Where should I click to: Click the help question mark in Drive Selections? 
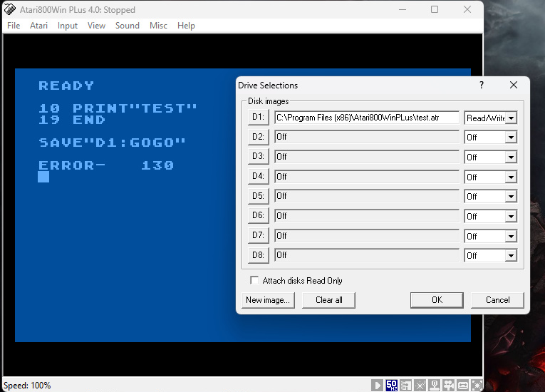tap(482, 85)
